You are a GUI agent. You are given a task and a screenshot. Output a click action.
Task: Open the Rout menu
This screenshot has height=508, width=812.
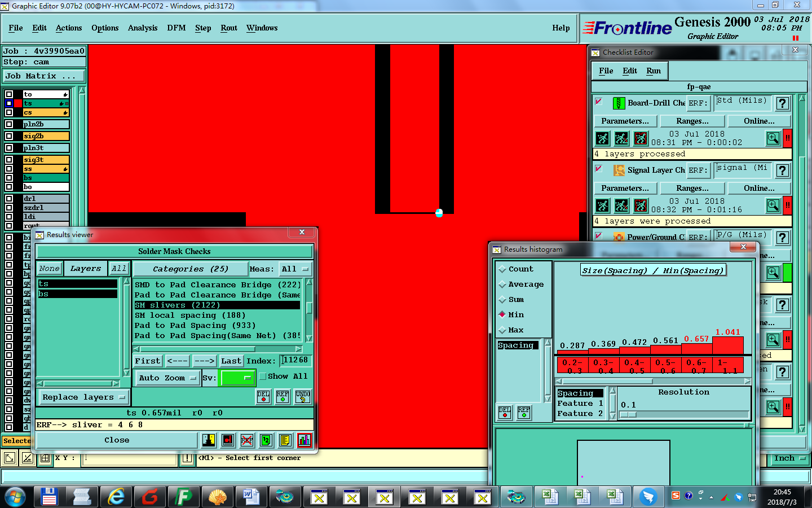point(229,28)
